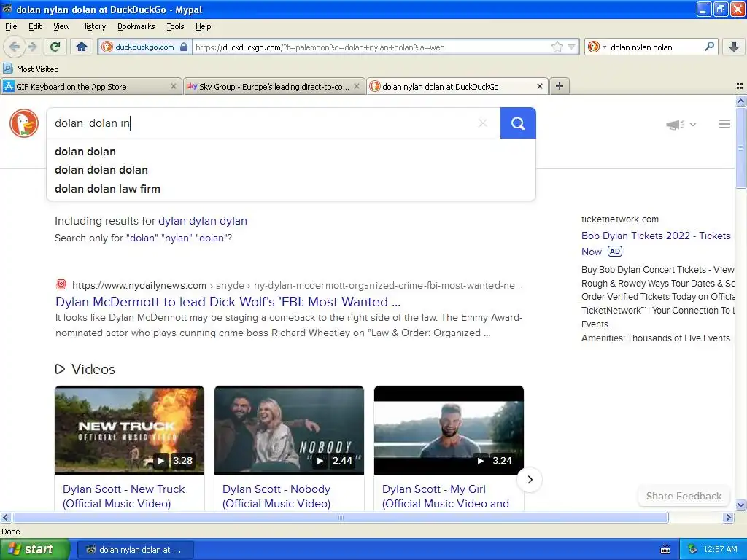The image size is (747, 560).
Task: Switch to the Sky Group tab
Action: click(274, 87)
